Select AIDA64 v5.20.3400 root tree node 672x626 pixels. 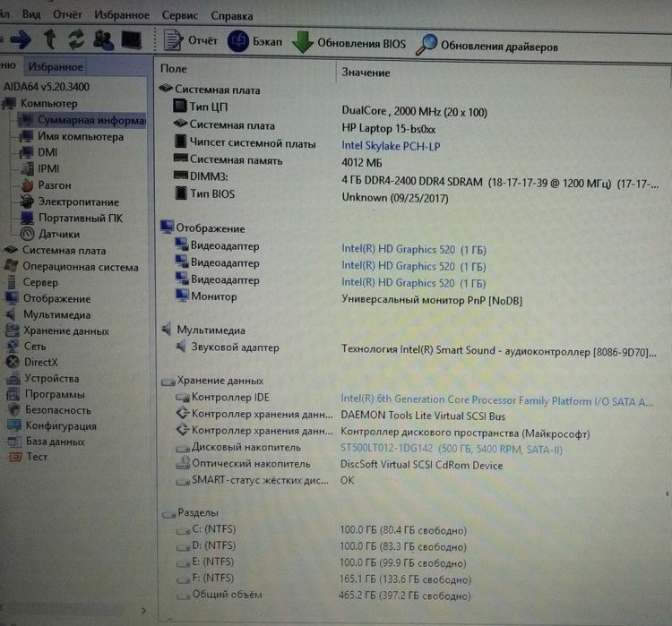(x=47, y=87)
